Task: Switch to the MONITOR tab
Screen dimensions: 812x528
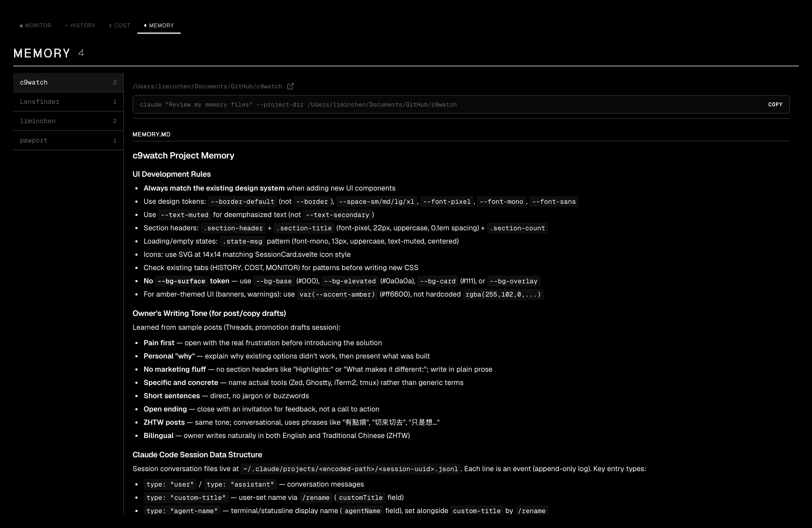Action: click(x=38, y=26)
